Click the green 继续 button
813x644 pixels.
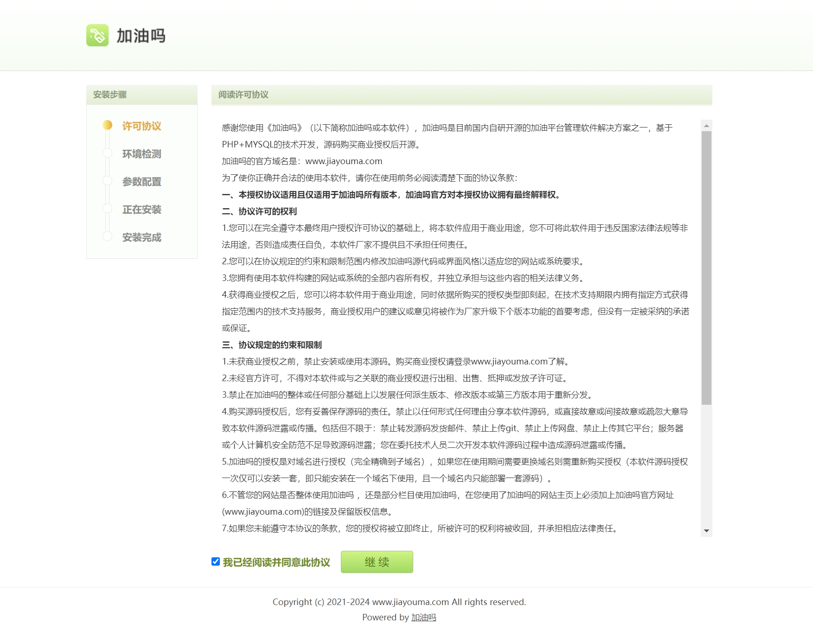coord(377,562)
